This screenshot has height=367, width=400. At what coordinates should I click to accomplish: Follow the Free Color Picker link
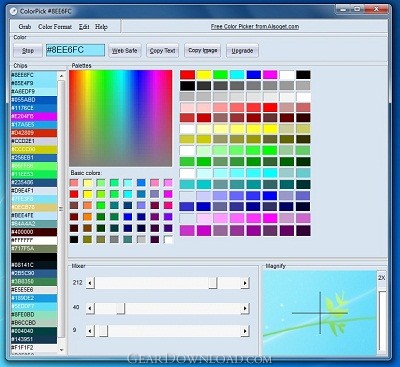pos(255,26)
